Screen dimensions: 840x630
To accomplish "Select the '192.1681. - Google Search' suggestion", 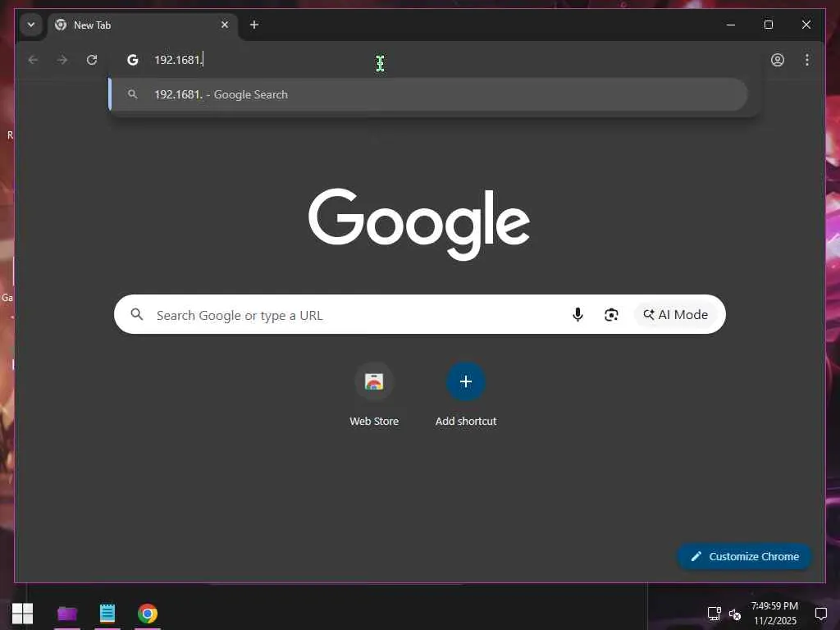I will click(x=428, y=95).
